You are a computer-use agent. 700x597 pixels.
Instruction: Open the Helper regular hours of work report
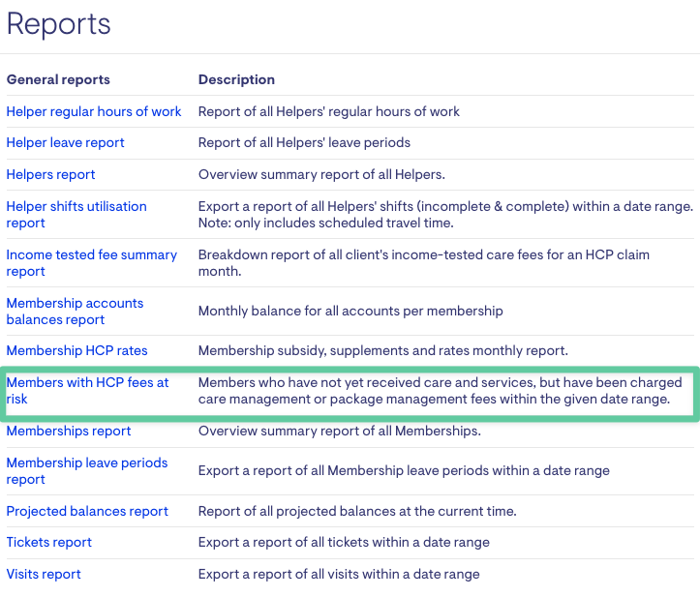point(94,111)
